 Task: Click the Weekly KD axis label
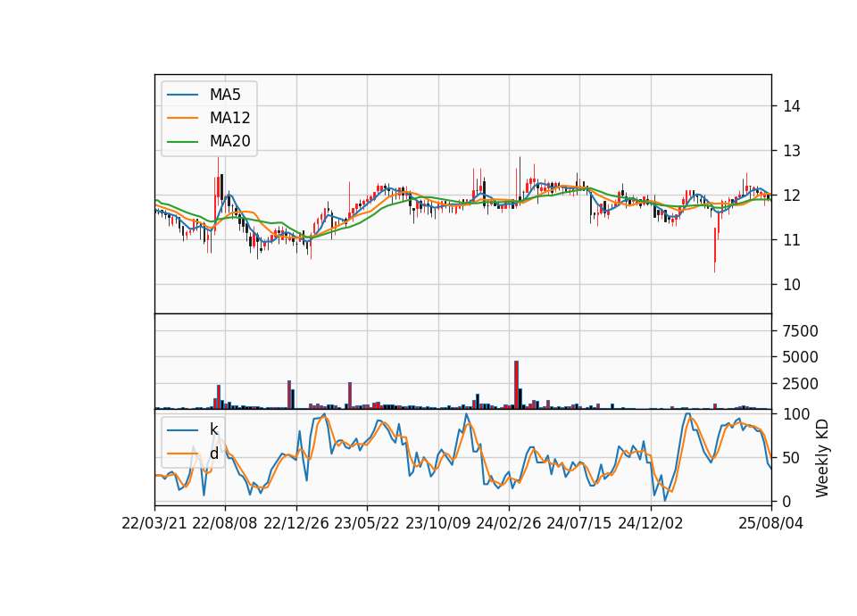coord(821,458)
